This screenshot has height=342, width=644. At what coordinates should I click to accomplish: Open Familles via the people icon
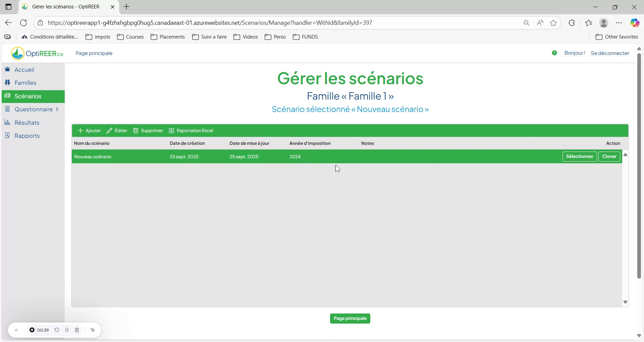pos(7,82)
